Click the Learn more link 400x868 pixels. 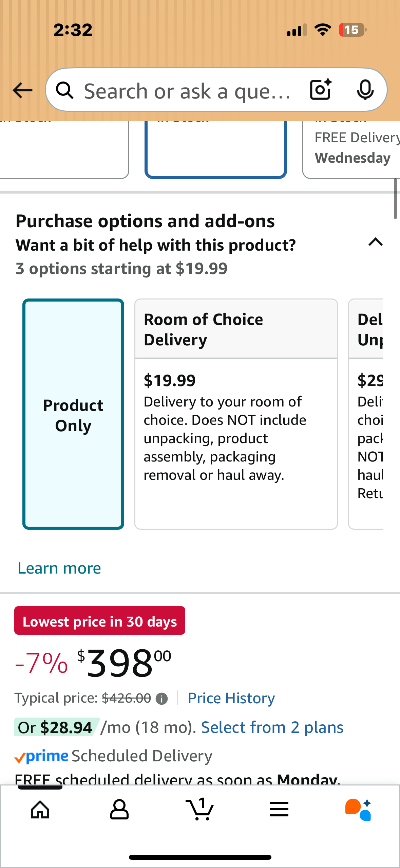tap(59, 568)
